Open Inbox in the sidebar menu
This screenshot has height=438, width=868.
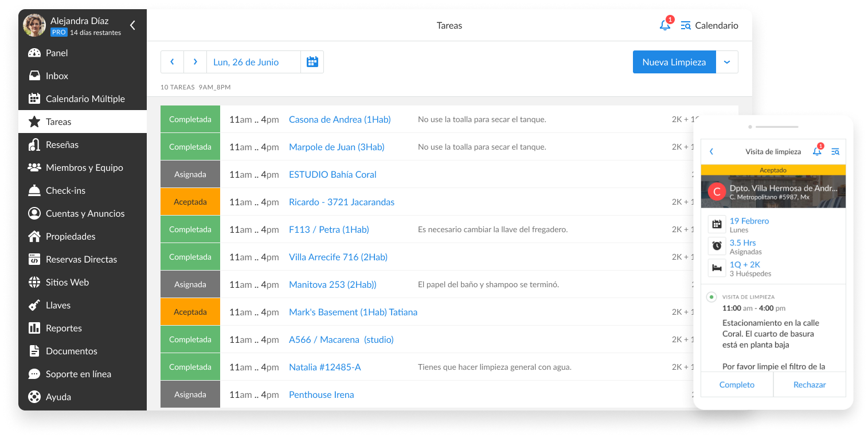[x=83, y=76]
